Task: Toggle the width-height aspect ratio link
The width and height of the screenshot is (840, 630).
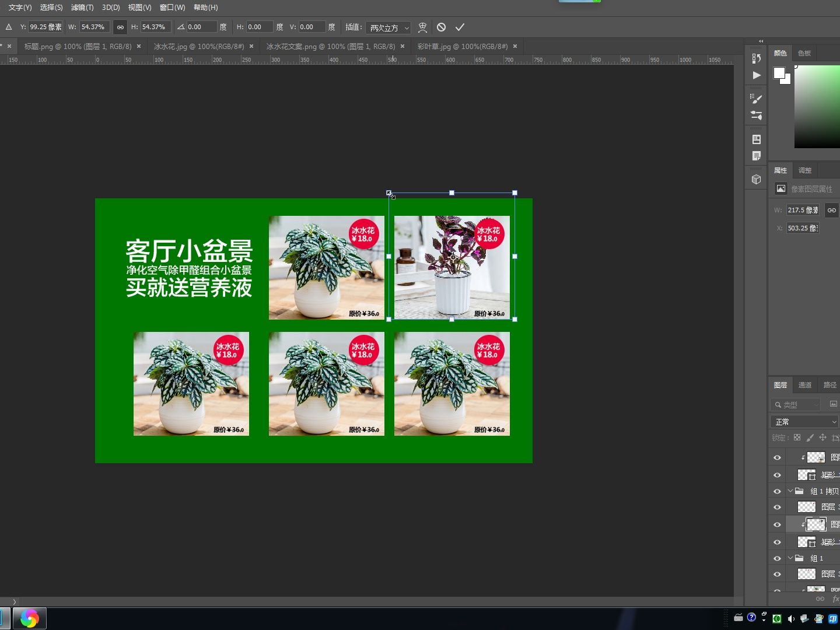Action: point(120,27)
